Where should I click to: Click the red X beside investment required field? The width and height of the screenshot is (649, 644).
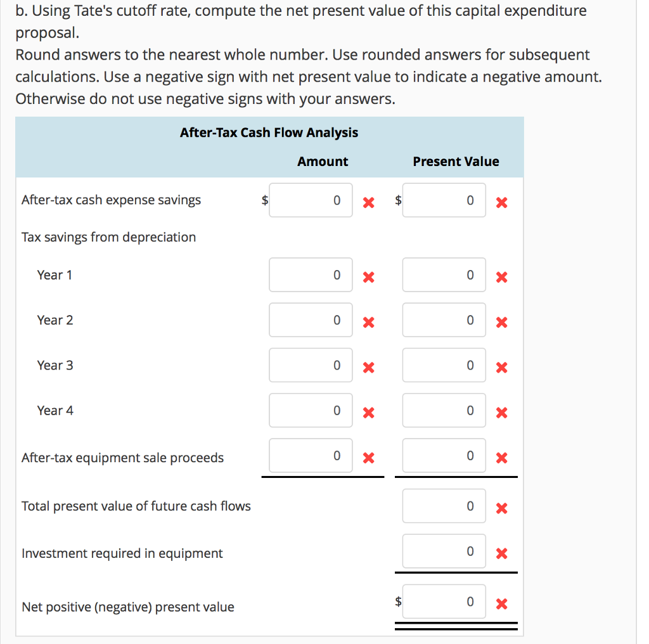tap(501, 554)
